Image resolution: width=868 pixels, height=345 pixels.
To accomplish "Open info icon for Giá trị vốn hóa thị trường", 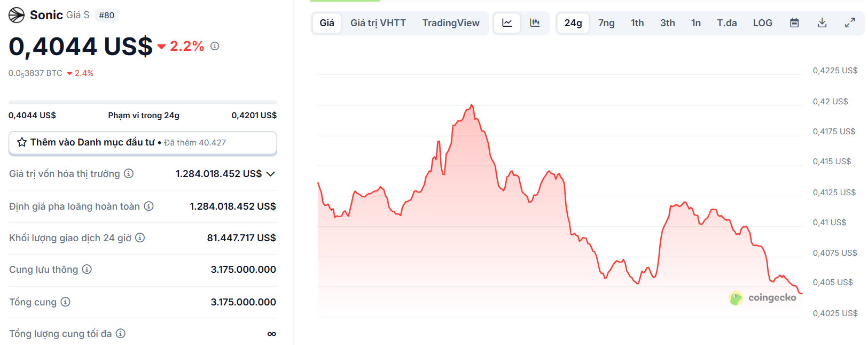I will 129,173.
